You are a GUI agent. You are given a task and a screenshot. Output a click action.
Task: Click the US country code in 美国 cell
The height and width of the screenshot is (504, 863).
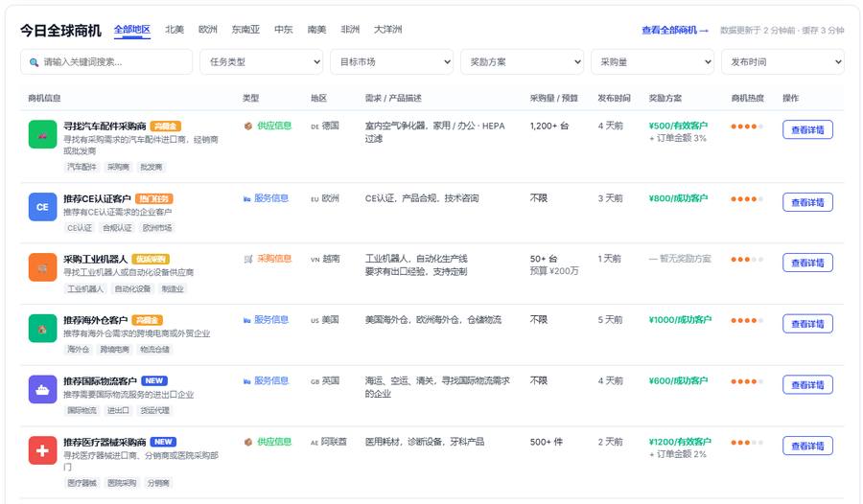(x=315, y=321)
